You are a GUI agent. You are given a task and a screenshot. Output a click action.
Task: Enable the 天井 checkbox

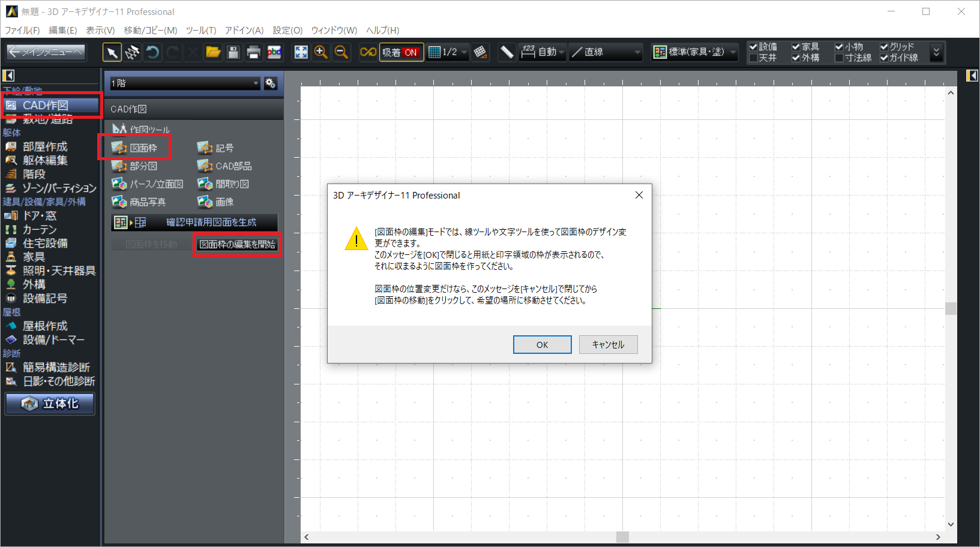pyautogui.click(x=754, y=58)
